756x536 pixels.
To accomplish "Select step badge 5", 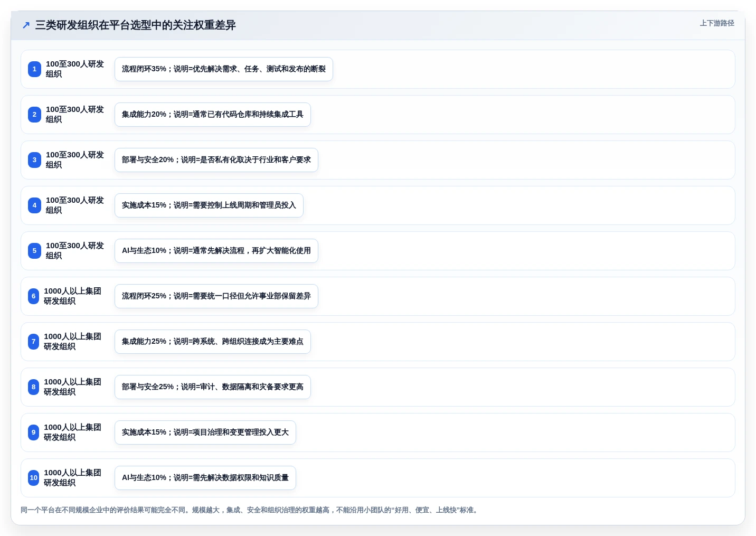I will [x=34, y=251].
